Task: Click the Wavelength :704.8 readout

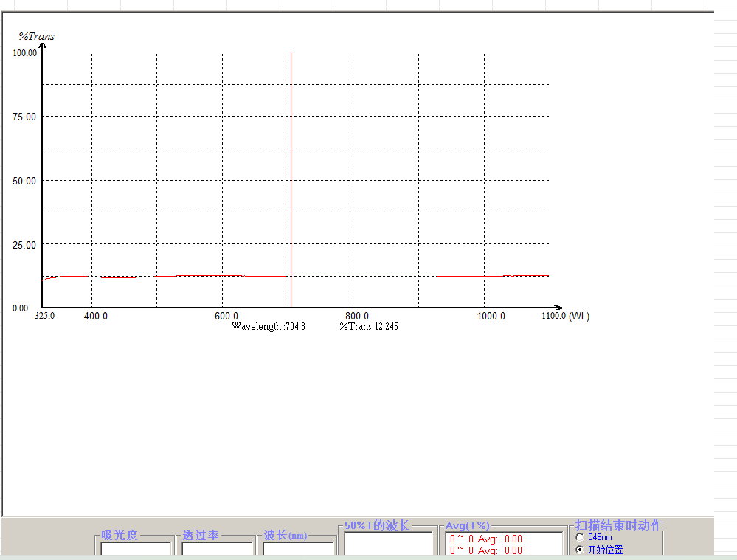Action: click(269, 326)
